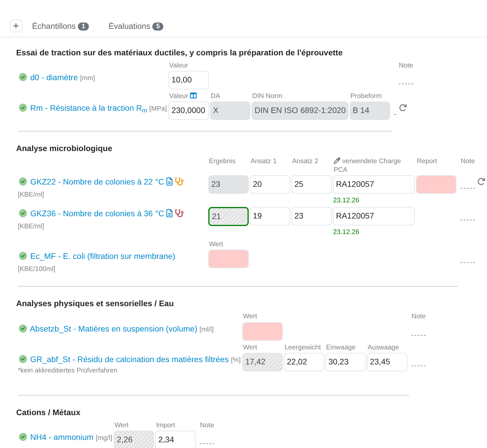The height and width of the screenshot is (448, 487).
Task: Open the Ec_MF - E. coli link
Action: pyautogui.click(x=103, y=256)
